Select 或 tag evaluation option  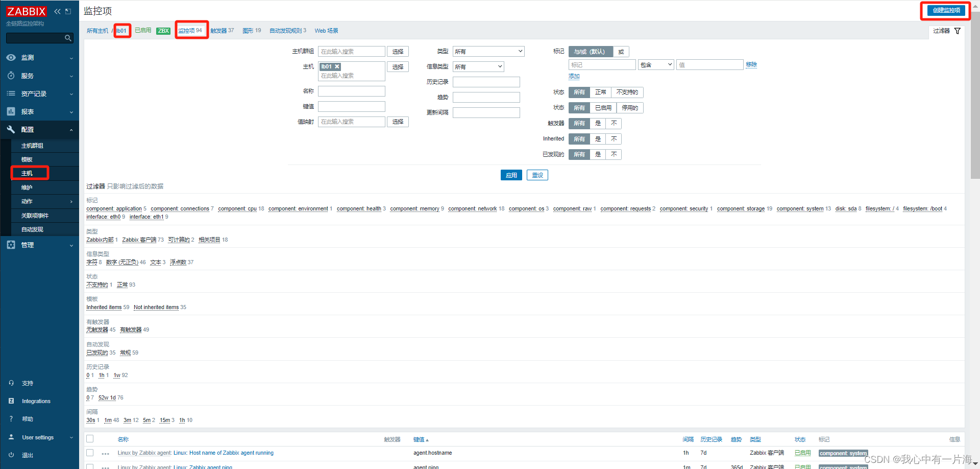[x=621, y=52]
